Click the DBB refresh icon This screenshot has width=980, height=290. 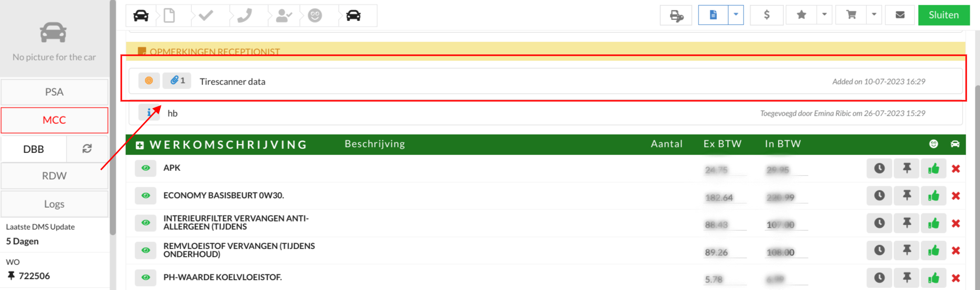pos(87,148)
